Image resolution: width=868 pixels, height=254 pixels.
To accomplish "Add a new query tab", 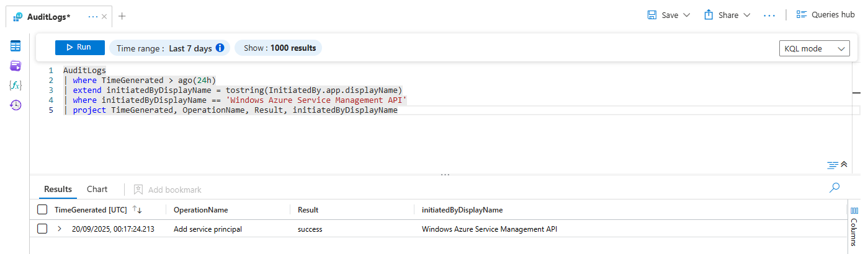I will click(122, 16).
